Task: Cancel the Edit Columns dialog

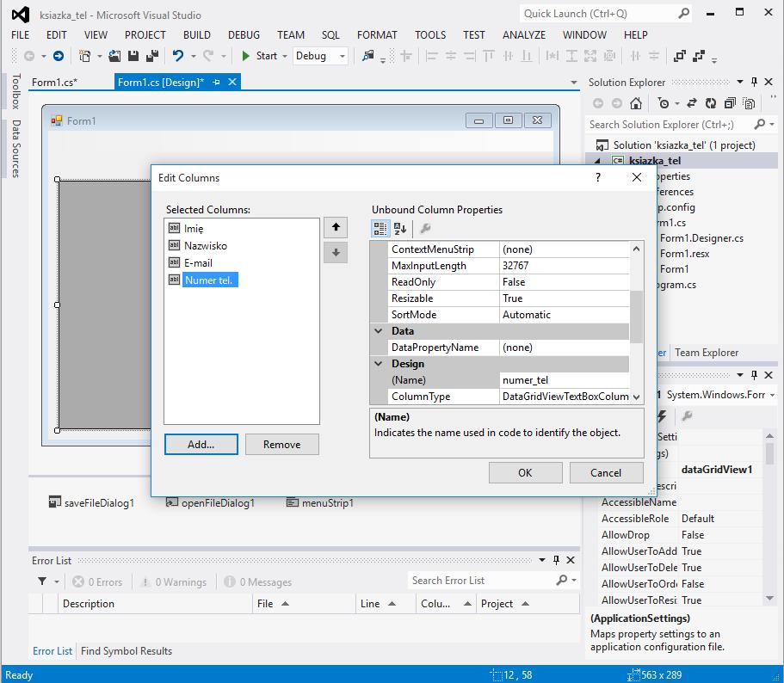Action: [x=606, y=472]
